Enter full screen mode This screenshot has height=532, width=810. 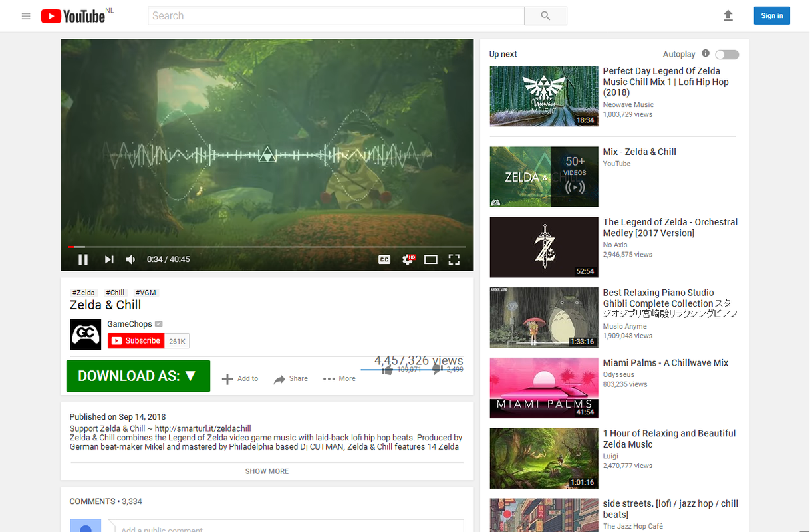tap(454, 259)
